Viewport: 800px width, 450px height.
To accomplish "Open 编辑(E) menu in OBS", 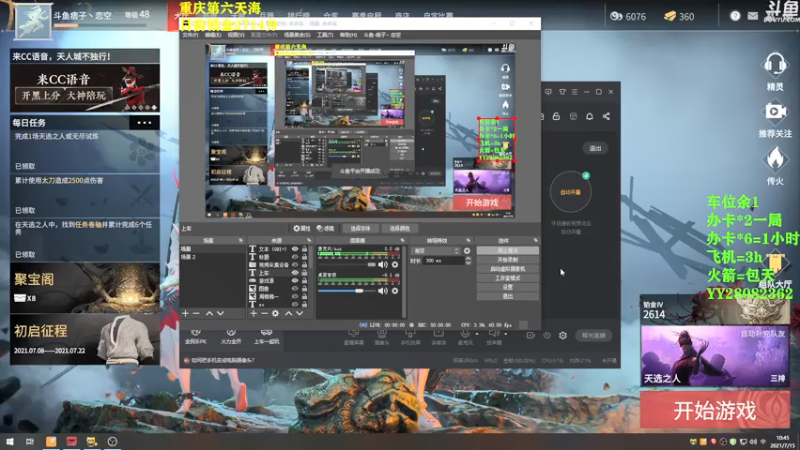I will click(213, 35).
